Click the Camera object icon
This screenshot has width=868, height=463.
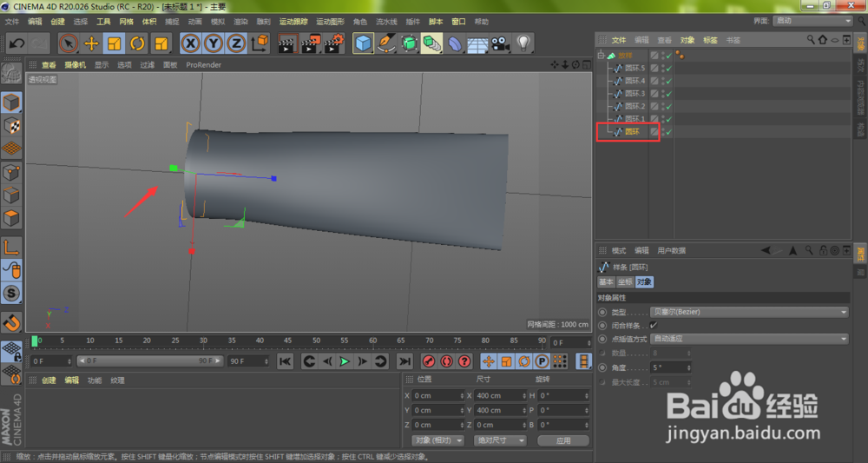[x=501, y=43]
